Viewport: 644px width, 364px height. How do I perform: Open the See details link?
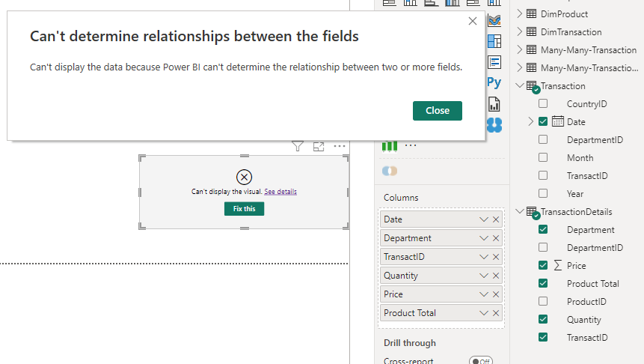pos(280,192)
